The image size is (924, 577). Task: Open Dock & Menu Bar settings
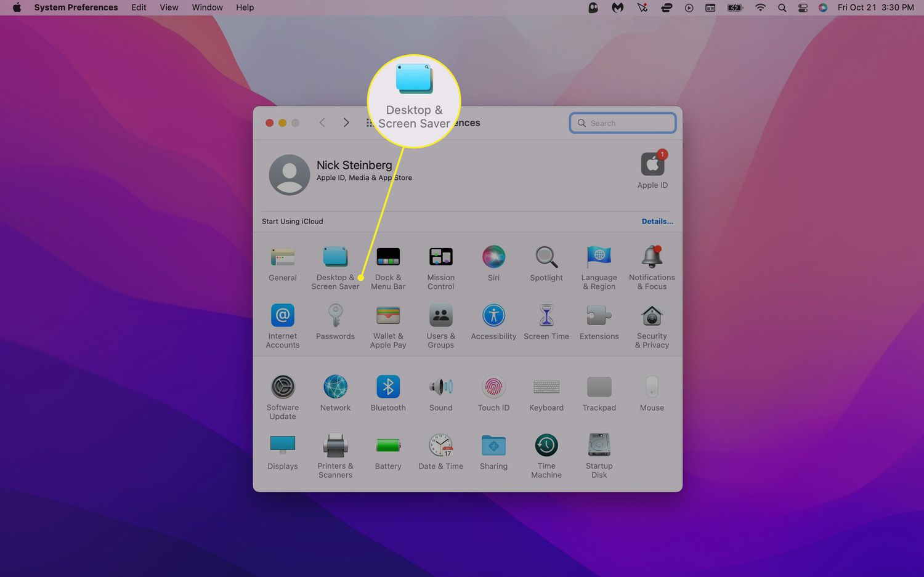(388, 267)
